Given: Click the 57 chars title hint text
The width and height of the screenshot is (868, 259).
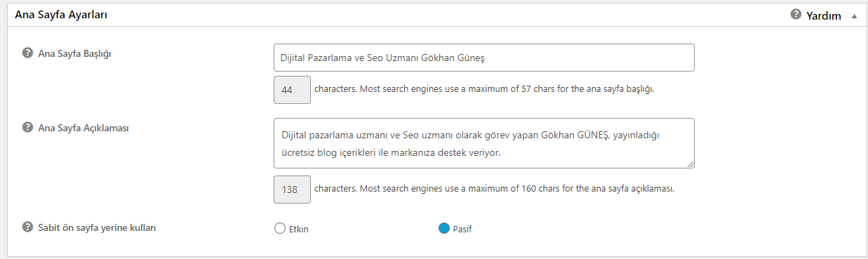Looking at the screenshot, I should click(x=484, y=90).
